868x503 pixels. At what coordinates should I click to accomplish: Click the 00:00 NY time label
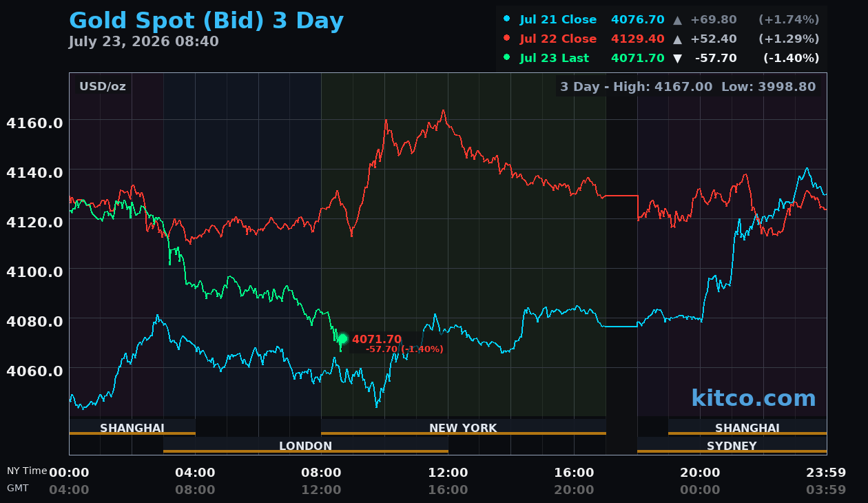click(69, 473)
